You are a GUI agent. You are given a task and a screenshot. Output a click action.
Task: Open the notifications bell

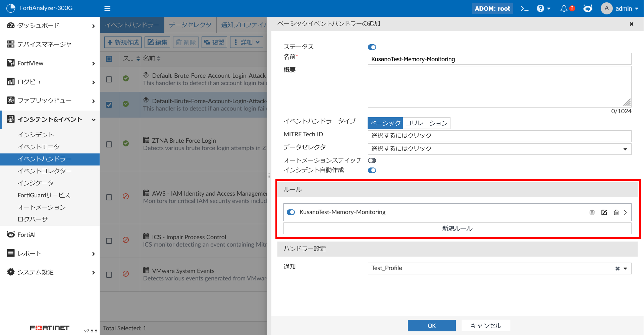pyautogui.click(x=563, y=9)
